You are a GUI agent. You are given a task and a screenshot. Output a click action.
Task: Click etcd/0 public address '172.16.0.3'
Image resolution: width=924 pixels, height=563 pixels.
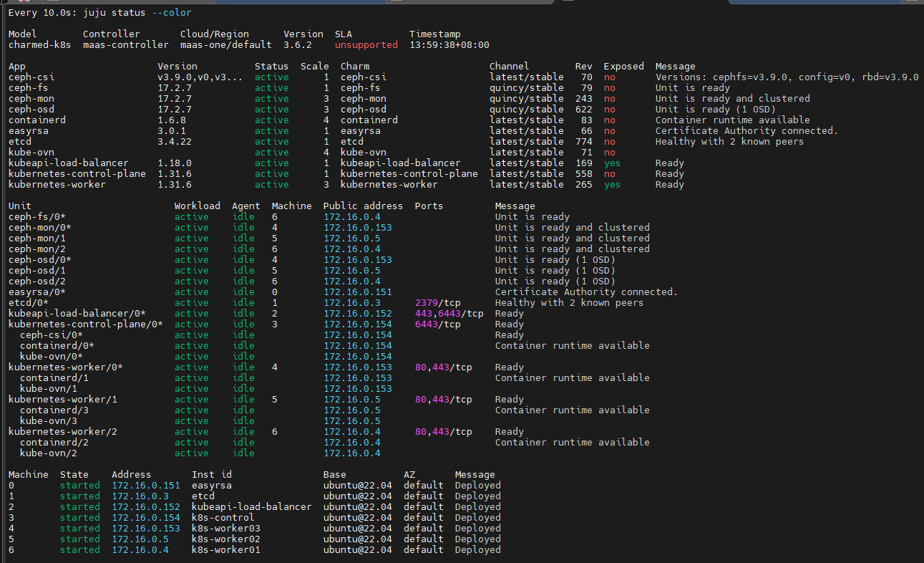(351, 303)
